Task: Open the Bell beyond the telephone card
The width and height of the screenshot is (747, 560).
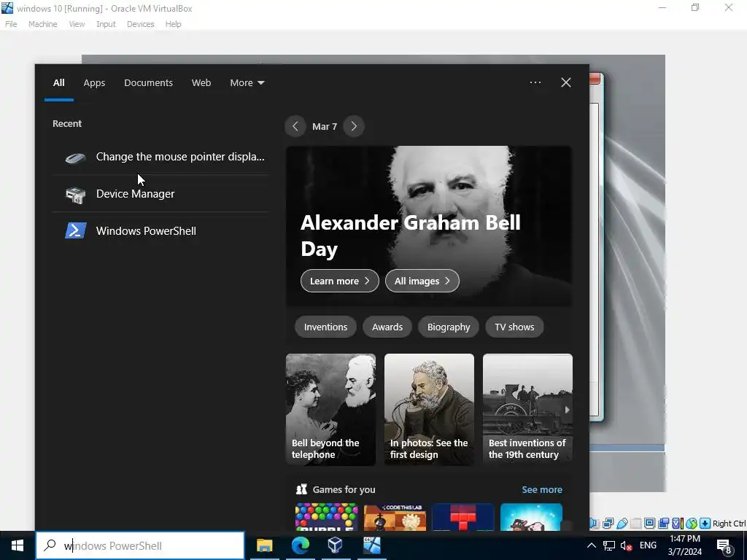Action: pos(330,410)
